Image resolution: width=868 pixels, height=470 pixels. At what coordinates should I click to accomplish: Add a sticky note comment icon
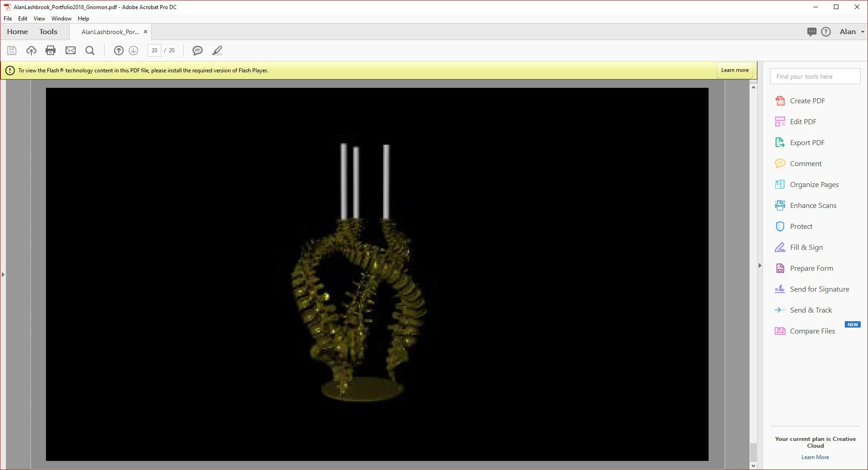click(x=197, y=51)
